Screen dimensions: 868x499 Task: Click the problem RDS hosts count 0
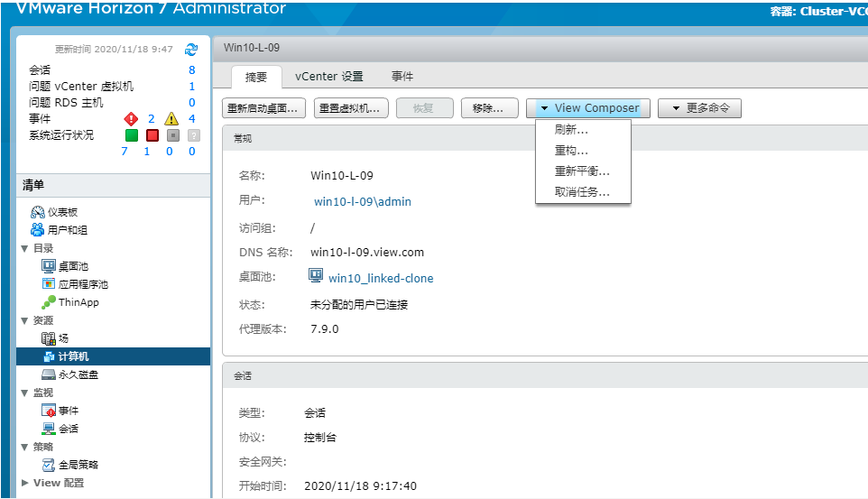point(191,103)
